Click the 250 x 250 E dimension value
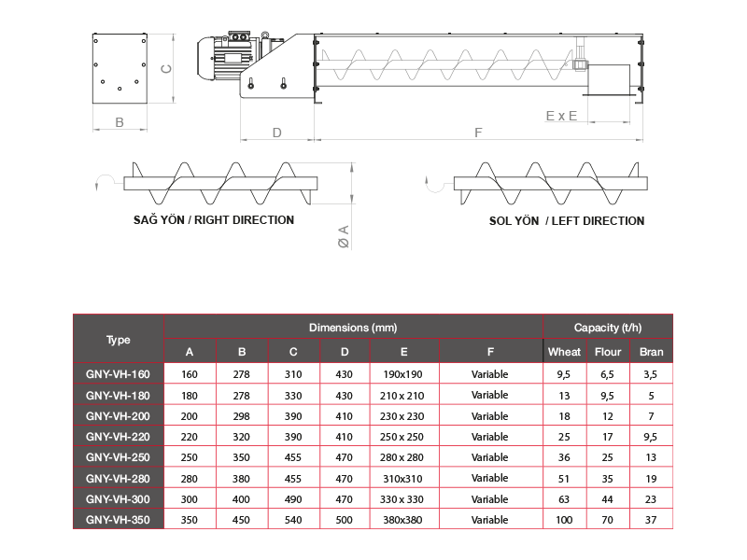The height and width of the screenshot is (560, 747). pyautogui.click(x=402, y=436)
